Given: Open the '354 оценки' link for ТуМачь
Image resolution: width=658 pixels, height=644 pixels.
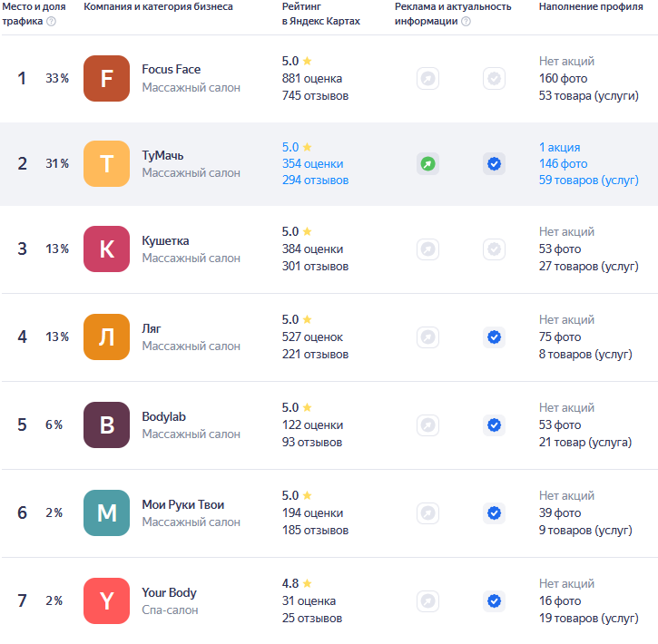Looking at the screenshot, I should pyautogui.click(x=312, y=164).
